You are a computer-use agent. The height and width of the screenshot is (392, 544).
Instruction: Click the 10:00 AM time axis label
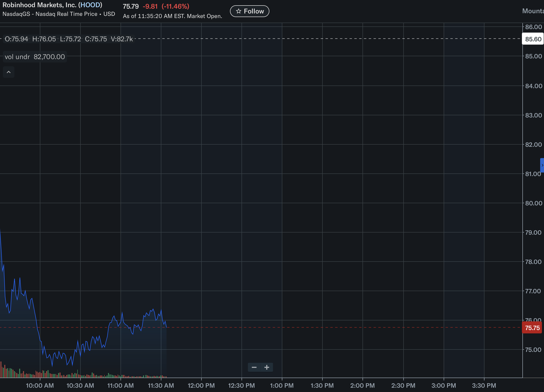point(40,386)
